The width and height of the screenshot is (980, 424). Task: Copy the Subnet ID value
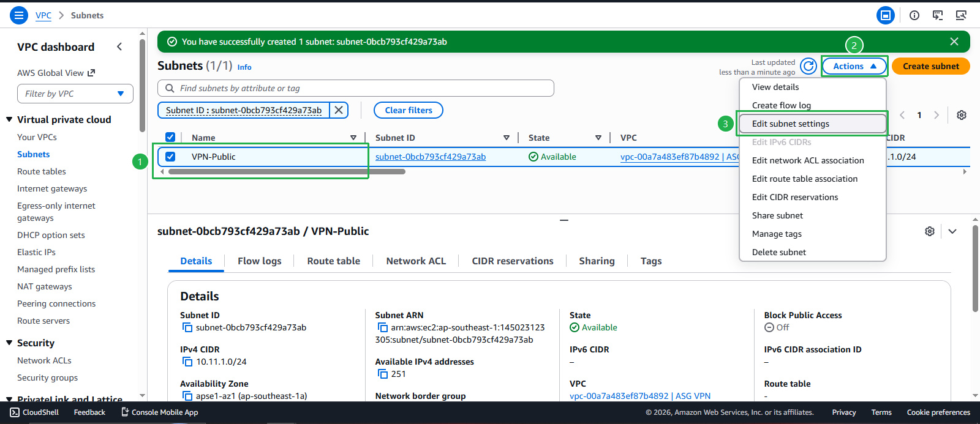[187, 327]
